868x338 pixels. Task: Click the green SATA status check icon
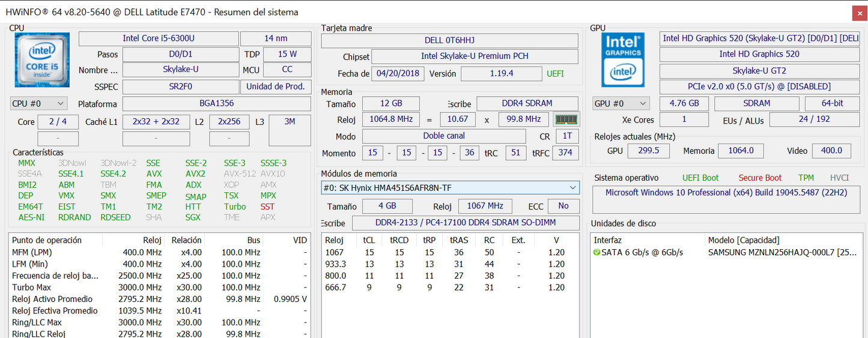(596, 253)
